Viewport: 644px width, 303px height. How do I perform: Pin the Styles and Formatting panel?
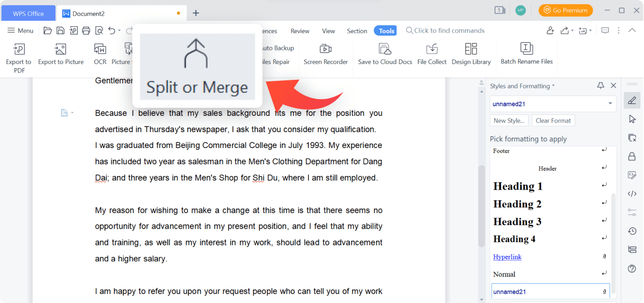(601, 86)
